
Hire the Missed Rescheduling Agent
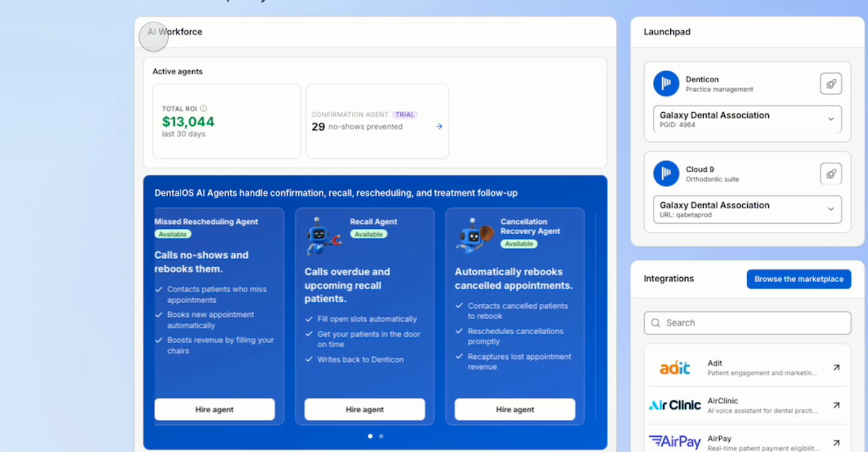215,409
